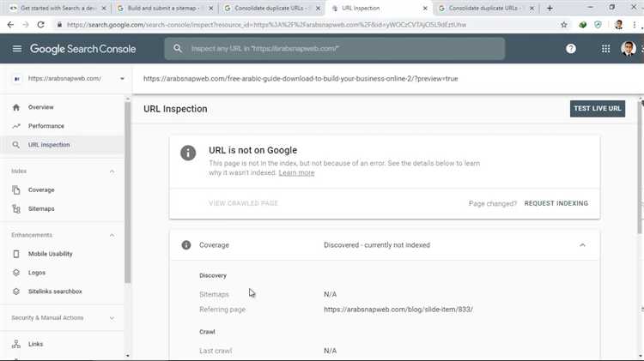This screenshot has height=361, width=644.
Task: Collapse the Index section chevron
Action: [112, 171]
